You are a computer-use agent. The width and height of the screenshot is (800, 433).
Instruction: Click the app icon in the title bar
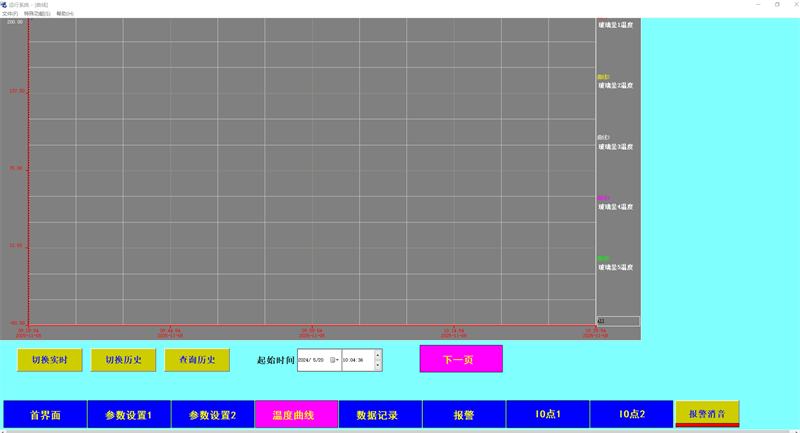tap(4, 4)
